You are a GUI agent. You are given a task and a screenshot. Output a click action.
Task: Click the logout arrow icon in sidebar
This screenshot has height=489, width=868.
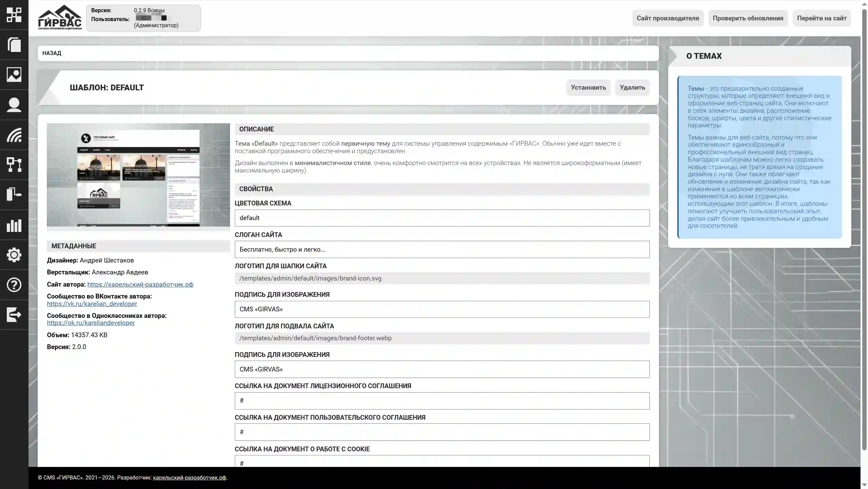click(x=14, y=314)
